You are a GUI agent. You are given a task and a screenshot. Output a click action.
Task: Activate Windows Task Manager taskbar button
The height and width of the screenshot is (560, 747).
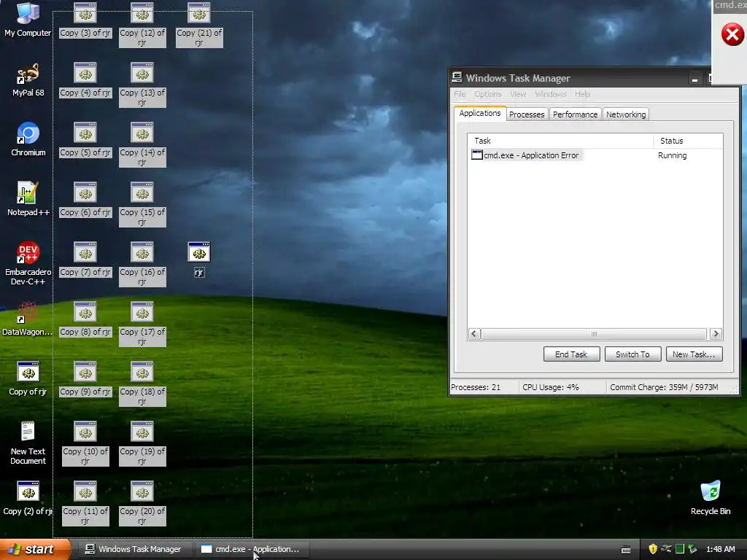pos(135,549)
